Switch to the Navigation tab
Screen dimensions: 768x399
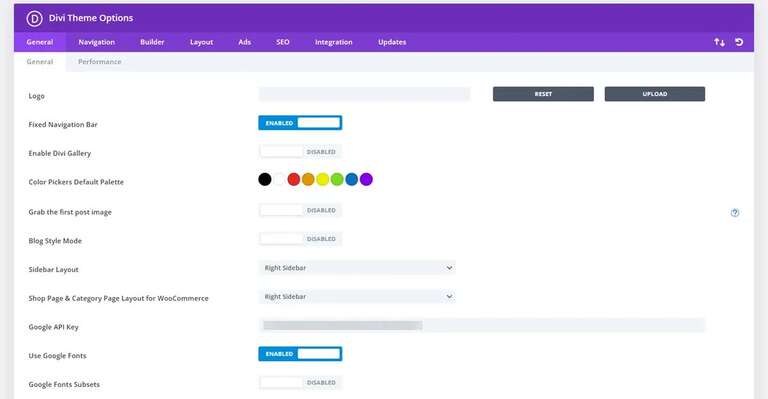click(x=96, y=42)
